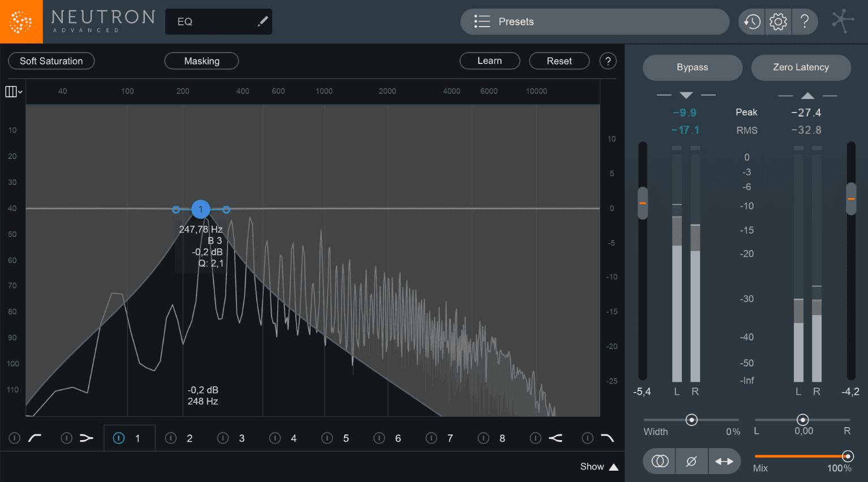Select EQ node 1 on the curve
868x482 pixels.
[200, 209]
